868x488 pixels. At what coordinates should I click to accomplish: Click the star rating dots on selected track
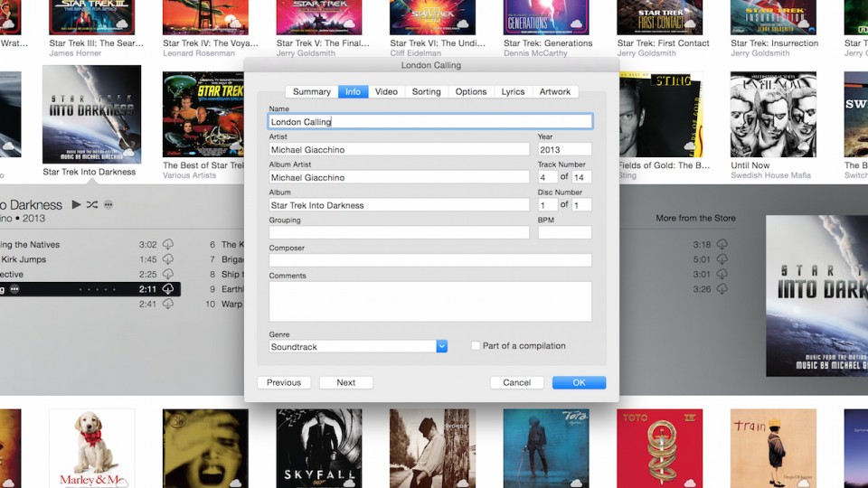[98, 289]
